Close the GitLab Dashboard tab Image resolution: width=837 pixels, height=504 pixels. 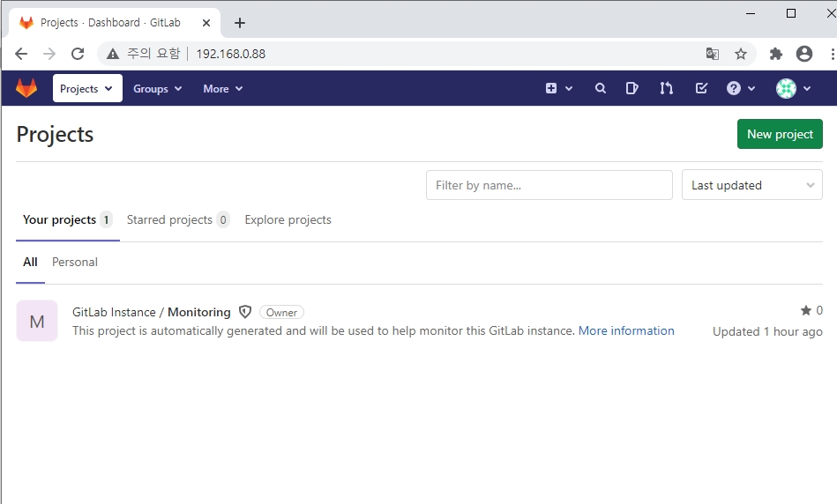206,23
